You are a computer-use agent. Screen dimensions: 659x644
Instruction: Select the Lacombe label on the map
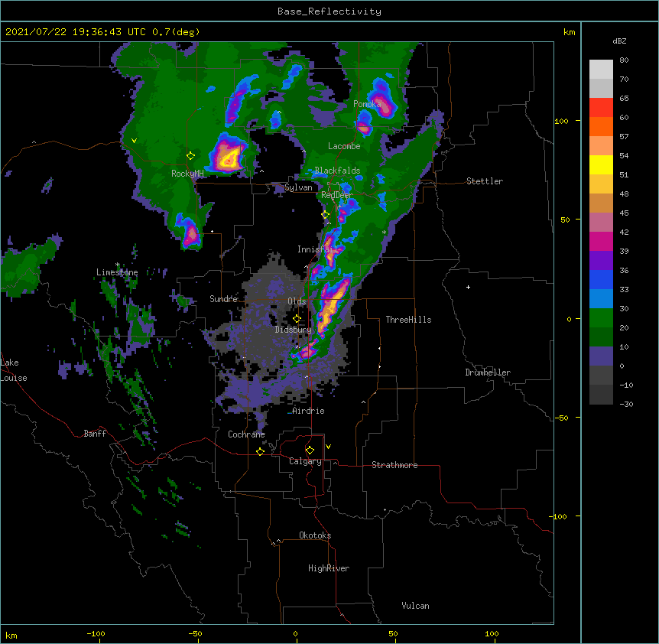pos(344,146)
